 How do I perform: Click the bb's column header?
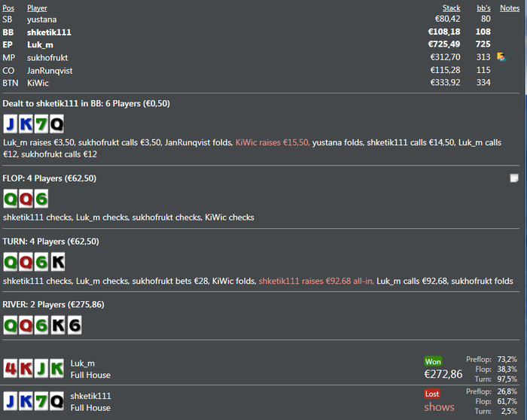click(483, 8)
